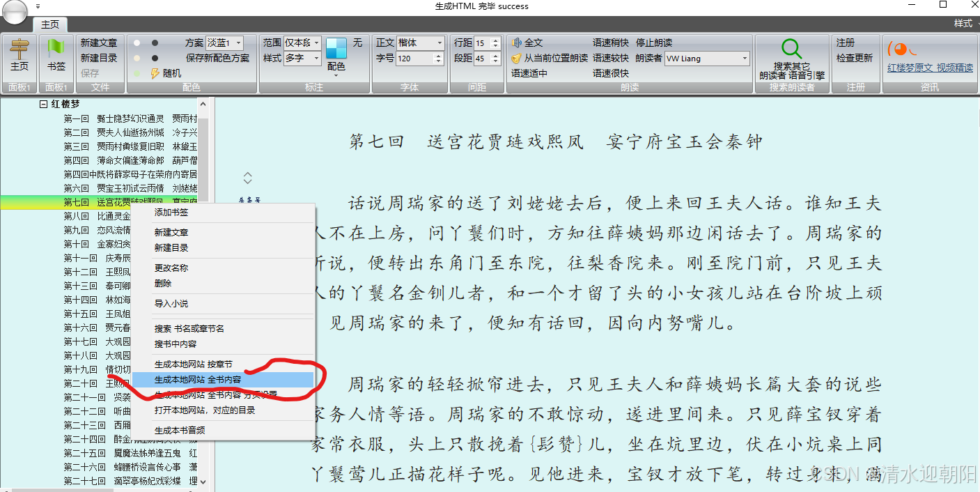Click the blue 配色 checker icon
The height and width of the screenshot is (492, 980).
pos(336,49)
